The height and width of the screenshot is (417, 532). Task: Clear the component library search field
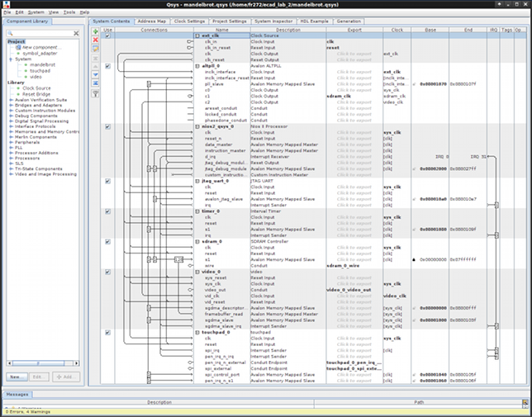click(x=76, y=33)
